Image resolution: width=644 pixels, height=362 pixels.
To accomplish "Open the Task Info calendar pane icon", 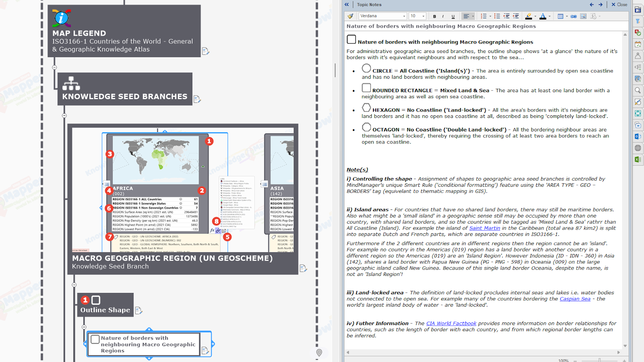I will coord(638,44).
